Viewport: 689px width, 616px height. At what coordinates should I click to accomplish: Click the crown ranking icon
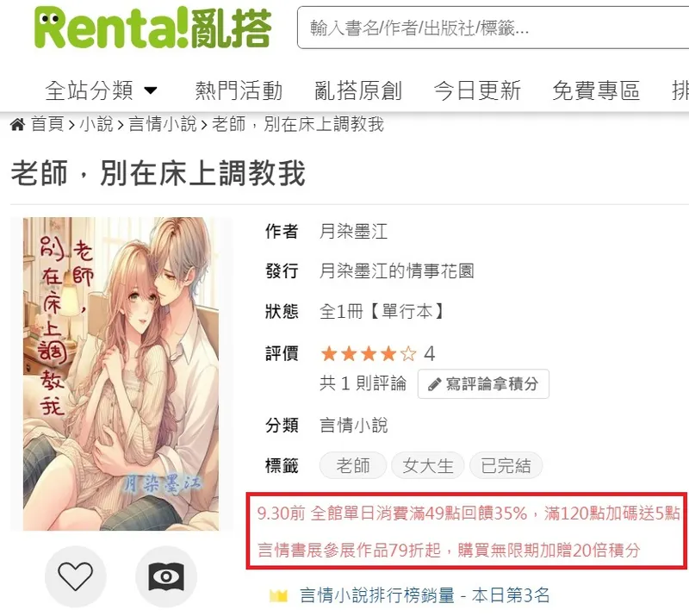click(x=278, y=596)
